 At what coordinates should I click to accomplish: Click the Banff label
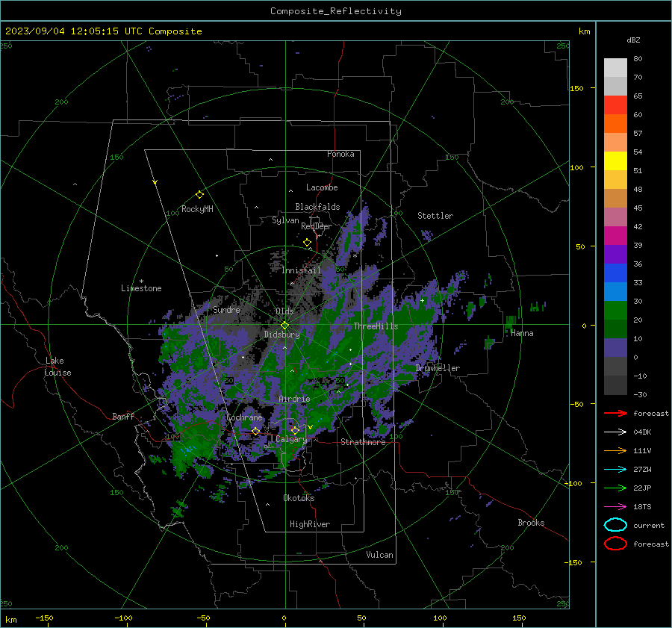pyautogui.click(x=123, y=416)
